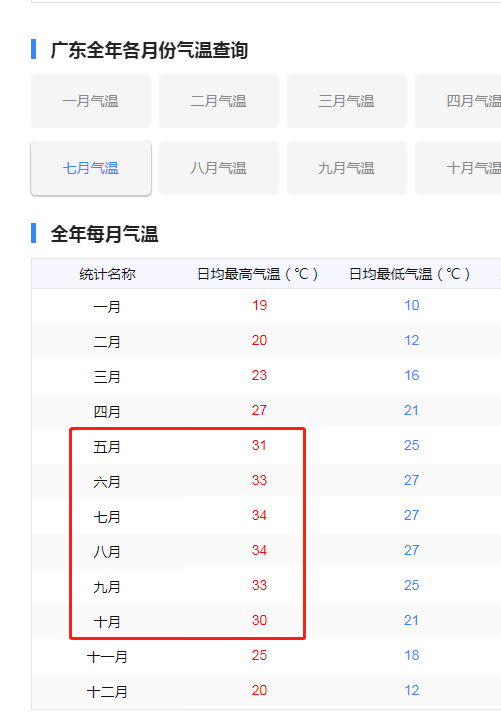
Task: Select the 一月 row label
Action: (107, 306)
